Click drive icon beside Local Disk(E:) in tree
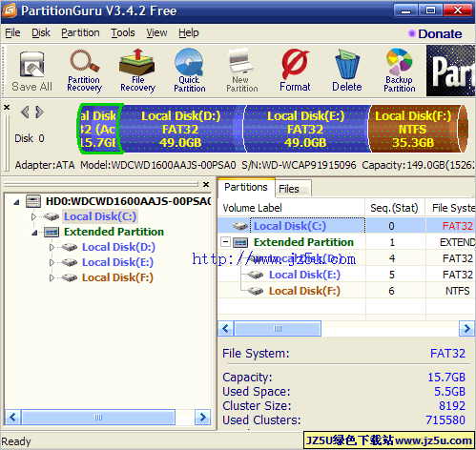The height and width of the screenshot is (450, 476). coord(70,262)
